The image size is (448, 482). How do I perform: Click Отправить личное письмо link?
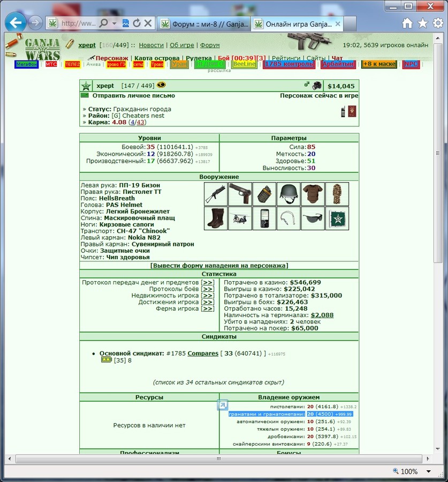(x=134, y=96)
